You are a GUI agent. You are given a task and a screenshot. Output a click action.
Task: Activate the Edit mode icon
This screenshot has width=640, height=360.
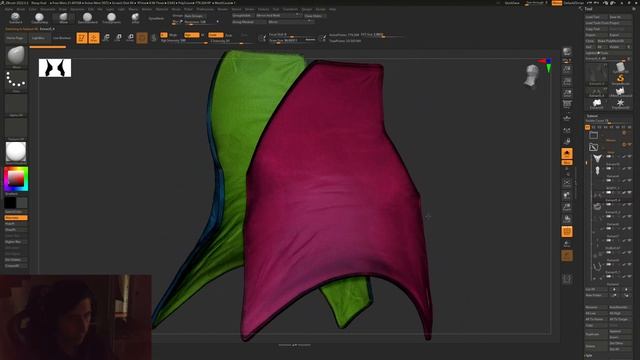pyautogui.click(x=82, y=38)
